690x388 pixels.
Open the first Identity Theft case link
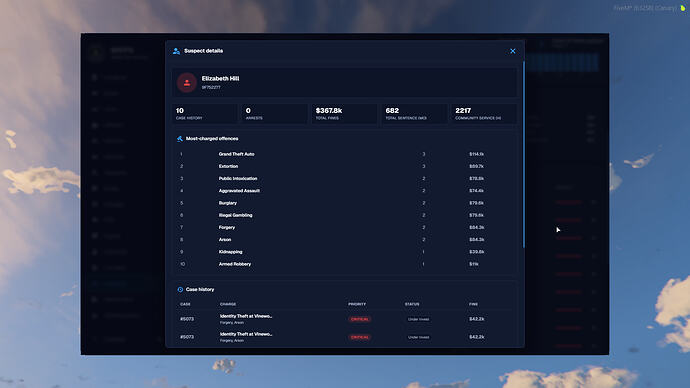tap(246, 316)
